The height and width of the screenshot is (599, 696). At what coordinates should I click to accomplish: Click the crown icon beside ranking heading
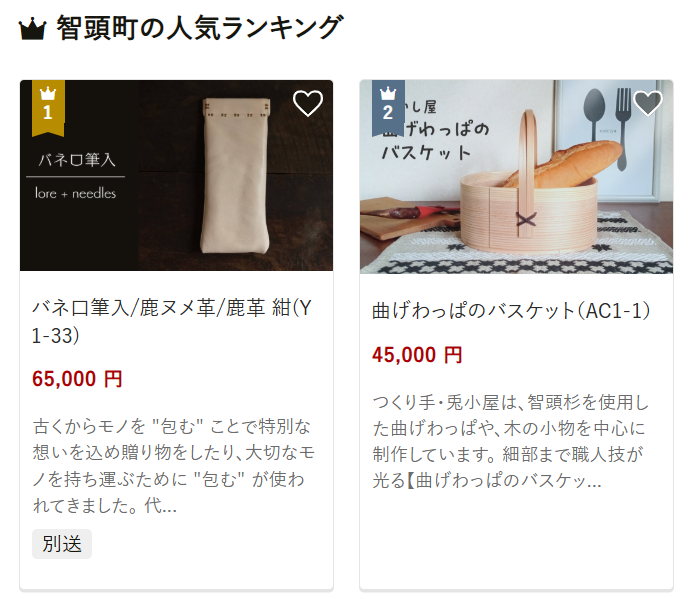[32, 29]
